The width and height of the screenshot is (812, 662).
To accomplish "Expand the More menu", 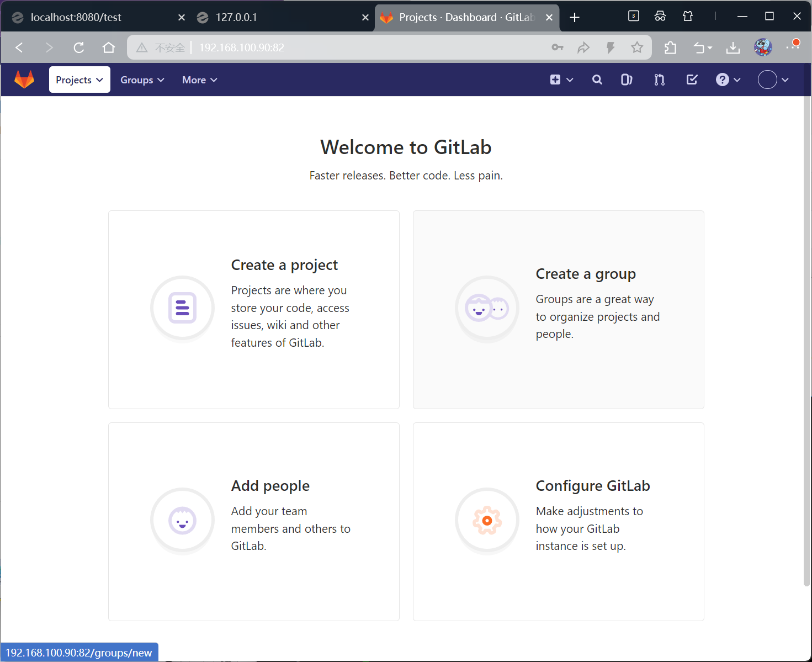I will (x=199, y=80).
